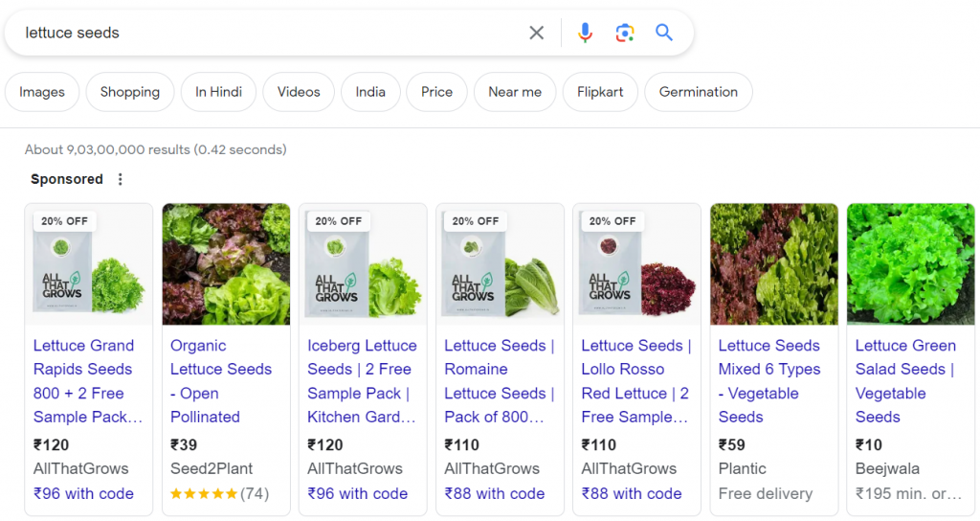
Task: Start voice search with microphone icon
Action: [x=585, y=34]
